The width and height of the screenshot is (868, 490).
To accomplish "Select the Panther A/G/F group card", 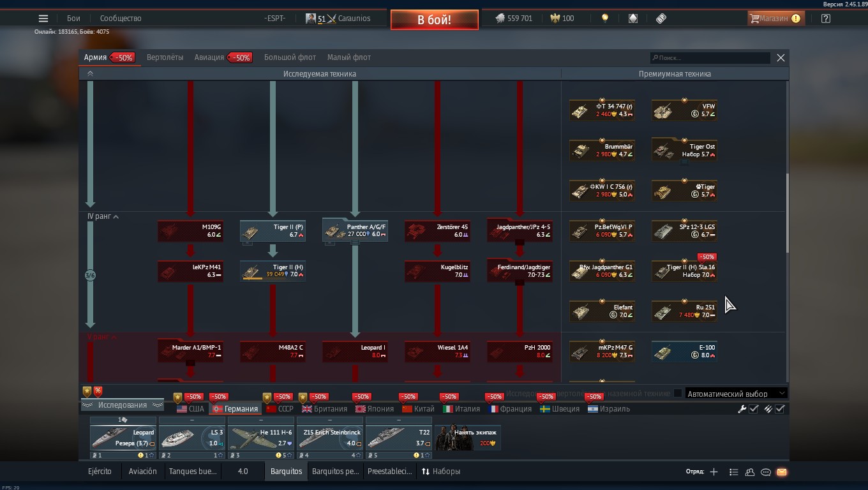I will click(355, 230).
